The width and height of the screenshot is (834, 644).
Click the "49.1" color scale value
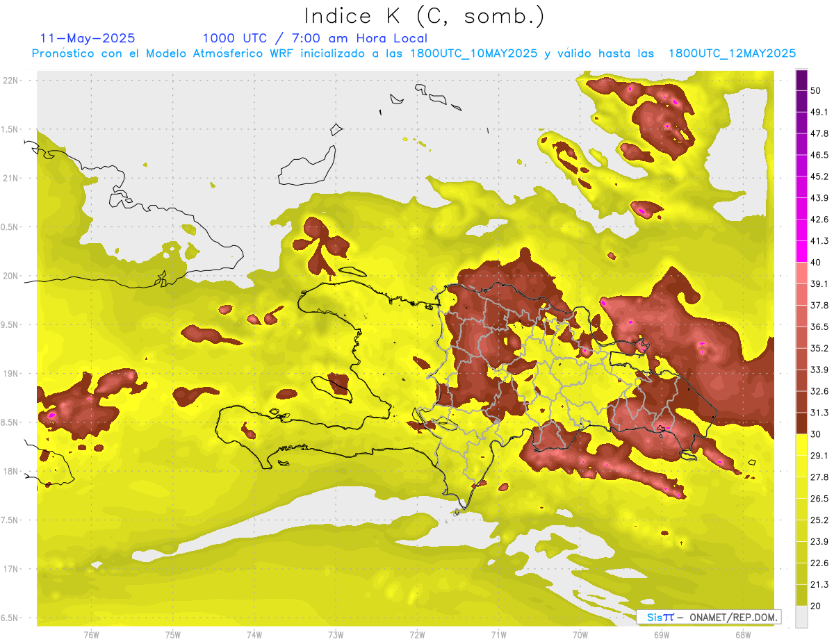[x=819, y=112]
